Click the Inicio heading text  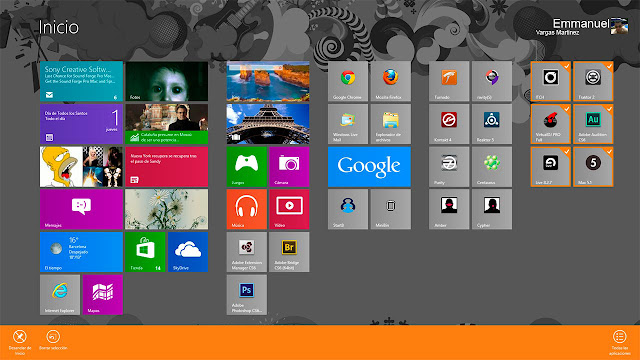point(58,27)
